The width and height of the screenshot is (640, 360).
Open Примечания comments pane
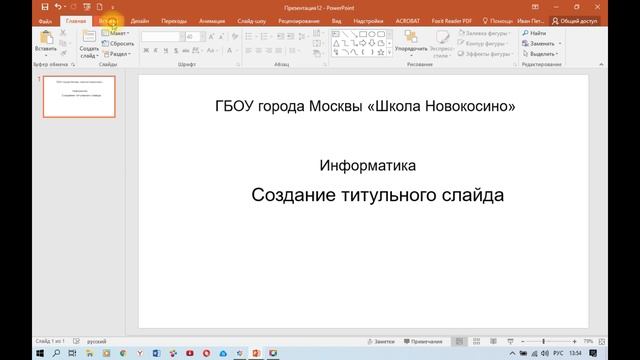click(423, 341)
